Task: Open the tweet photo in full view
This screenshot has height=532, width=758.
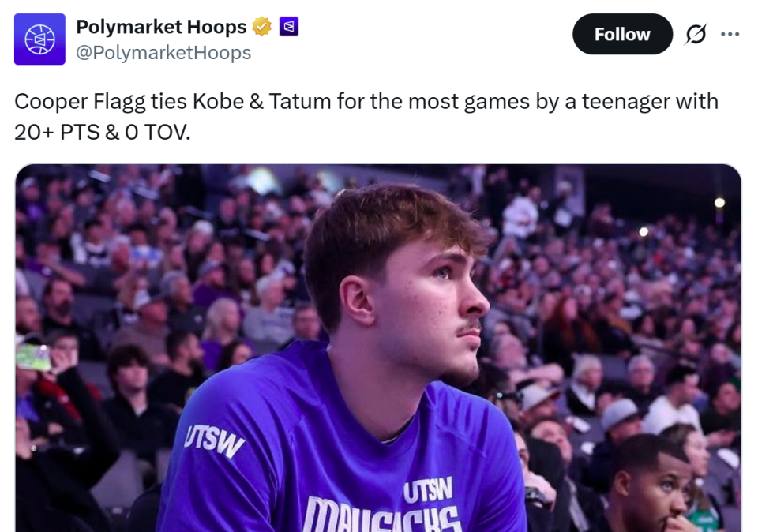Action: (x=378, y=347)
